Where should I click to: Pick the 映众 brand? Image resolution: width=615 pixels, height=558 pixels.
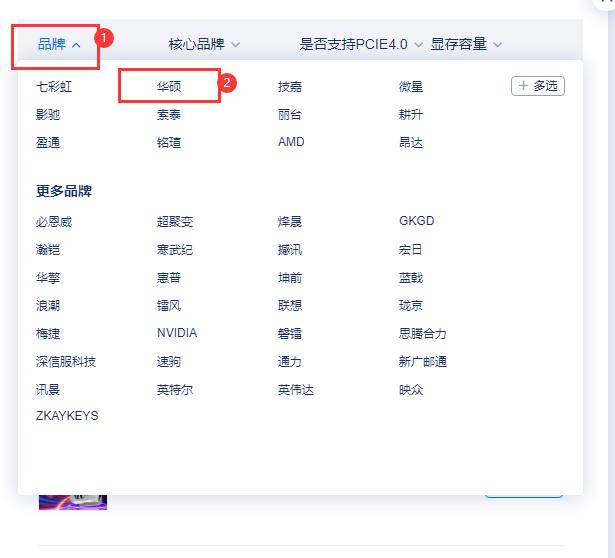pyautogui.click(x=411, y=390)
